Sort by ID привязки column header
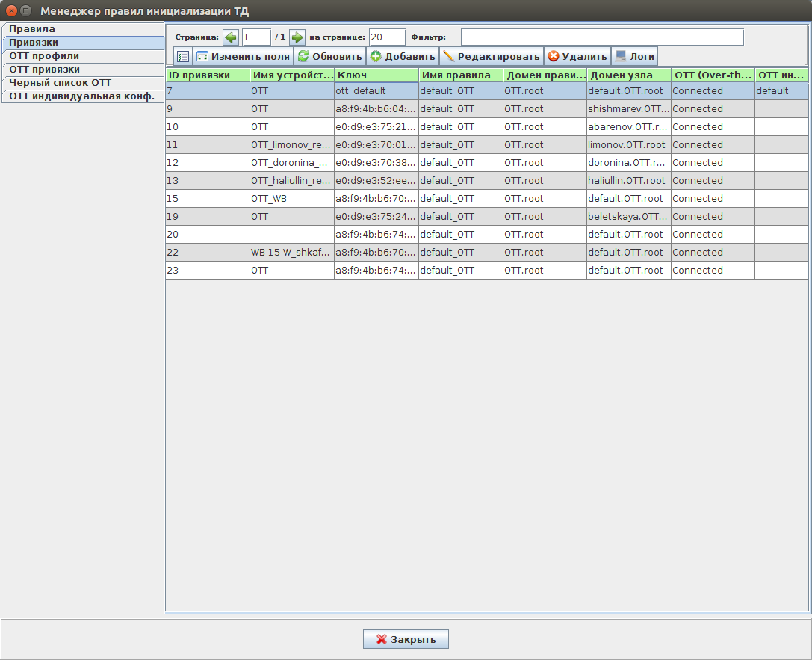This screenshot has height=660, width=812. (208, 75)
